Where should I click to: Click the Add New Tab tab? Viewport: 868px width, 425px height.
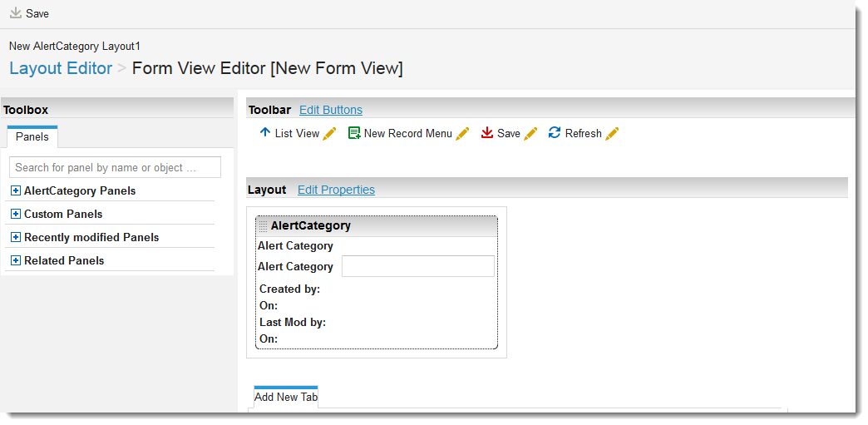click(x=286, y=397)
